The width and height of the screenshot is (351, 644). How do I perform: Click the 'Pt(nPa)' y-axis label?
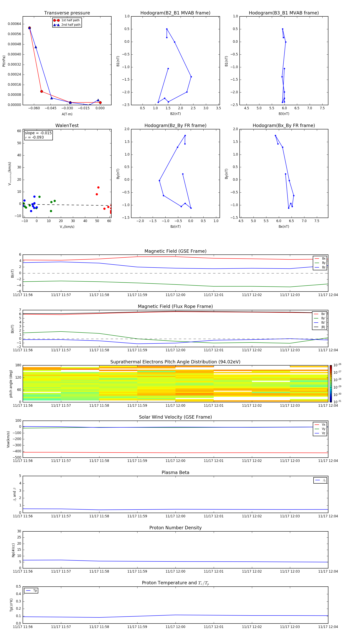click(4, 61)
